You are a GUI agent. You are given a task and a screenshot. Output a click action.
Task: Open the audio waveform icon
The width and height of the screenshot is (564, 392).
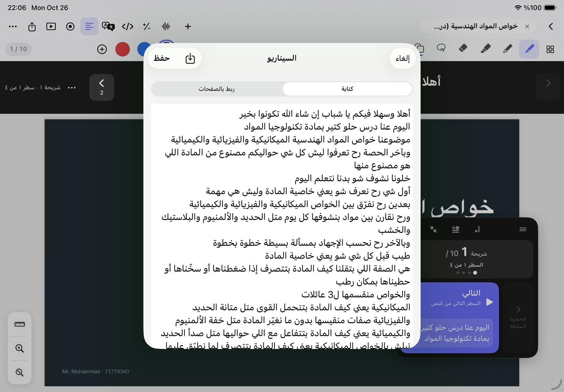point(166,26)
